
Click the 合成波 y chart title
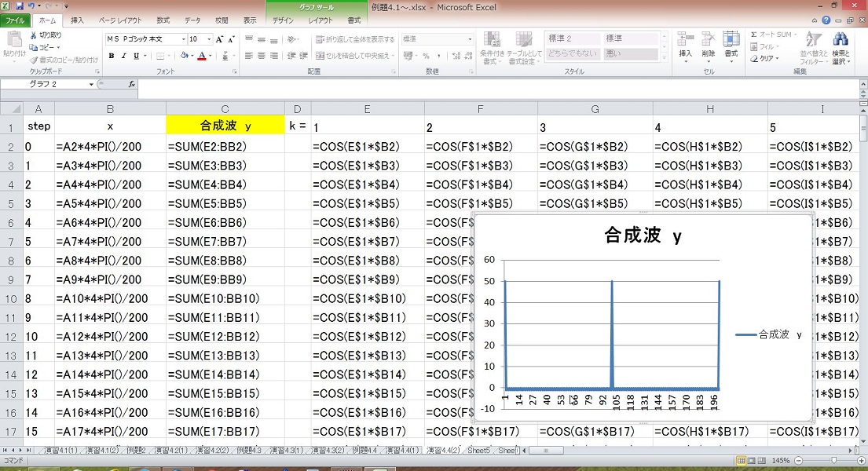643,235
